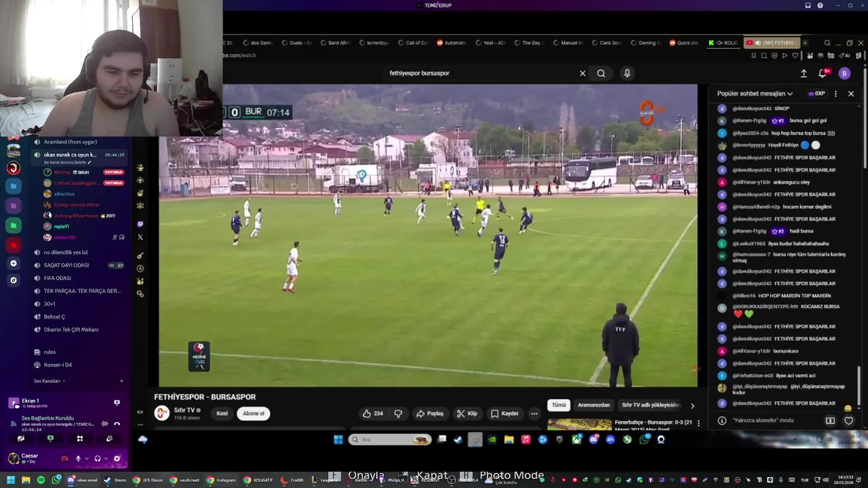Open the purple B account avatar
This screenshot has width=868, height=488.
tap(844, 73)
